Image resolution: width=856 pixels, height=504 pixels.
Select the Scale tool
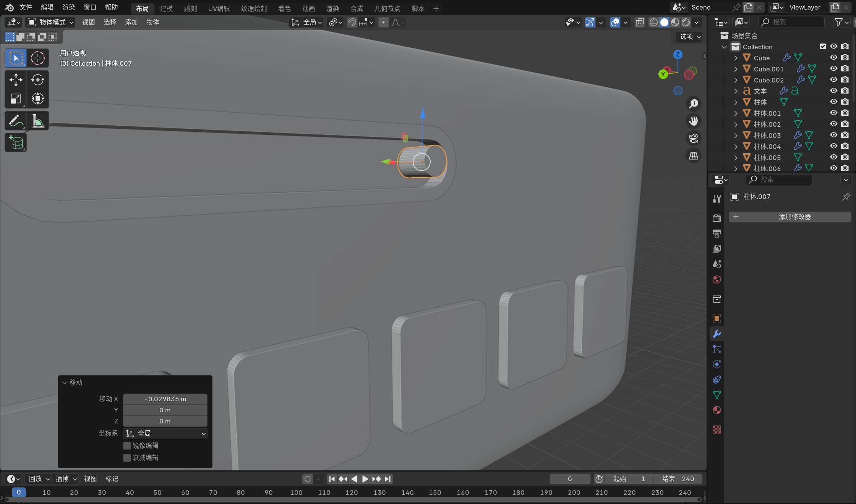coord(16,99)
